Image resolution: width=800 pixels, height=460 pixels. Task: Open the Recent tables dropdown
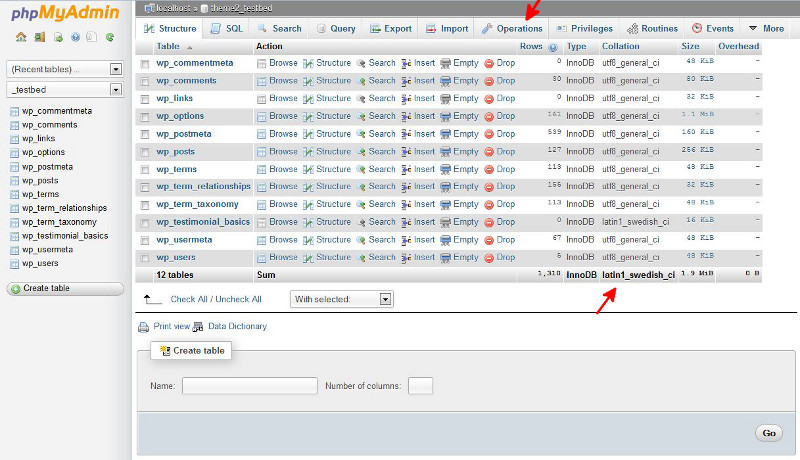(64, 69)
